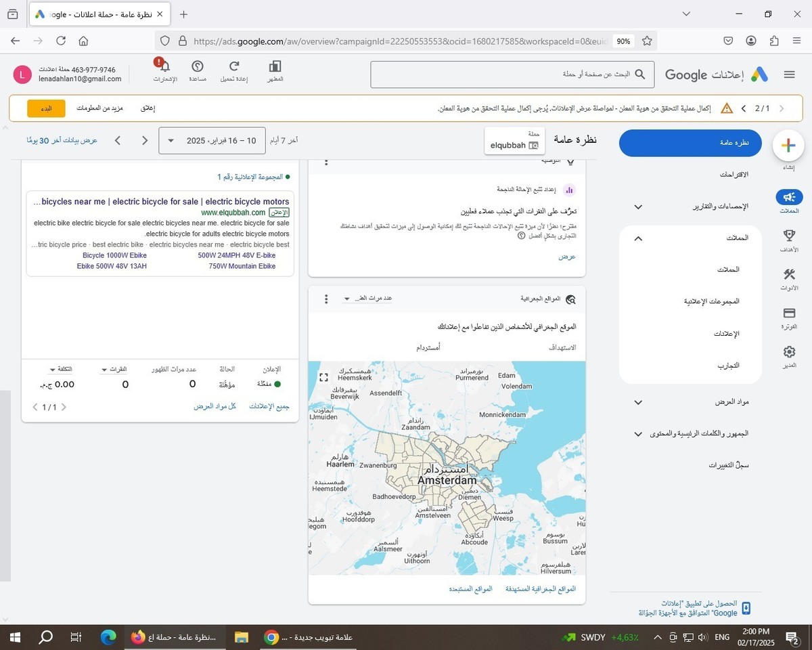Open geographic locations card options menu

(326, 299)
